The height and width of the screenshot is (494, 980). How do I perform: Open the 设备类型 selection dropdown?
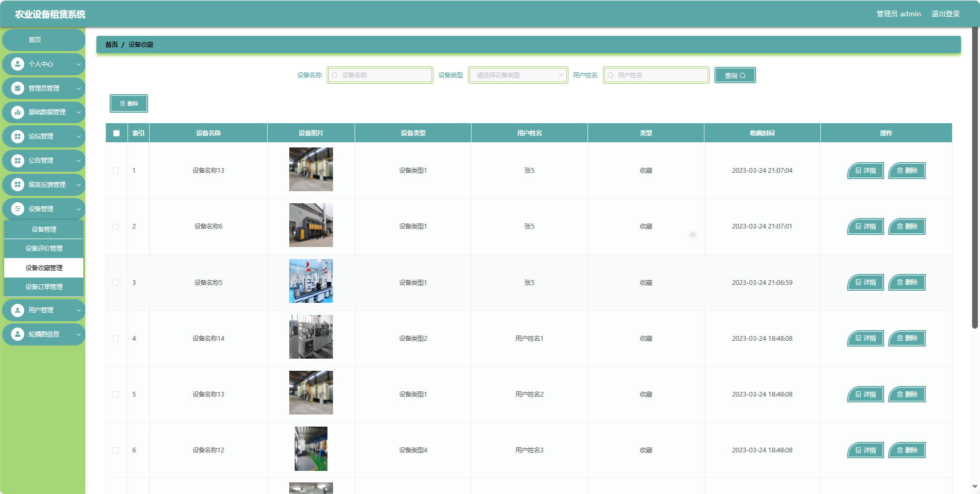[518, 75]
